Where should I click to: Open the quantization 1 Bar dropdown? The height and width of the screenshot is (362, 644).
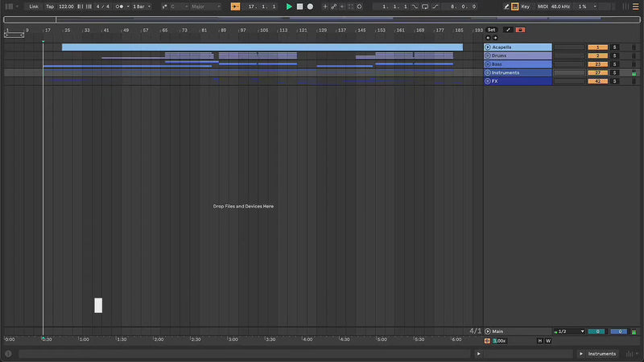point(139,6)
